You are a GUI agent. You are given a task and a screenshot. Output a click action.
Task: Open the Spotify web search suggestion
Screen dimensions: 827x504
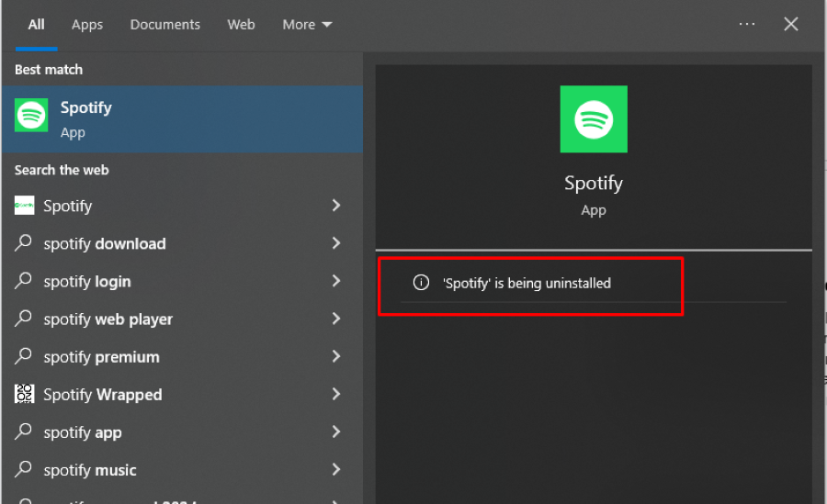tap(182, 206)
